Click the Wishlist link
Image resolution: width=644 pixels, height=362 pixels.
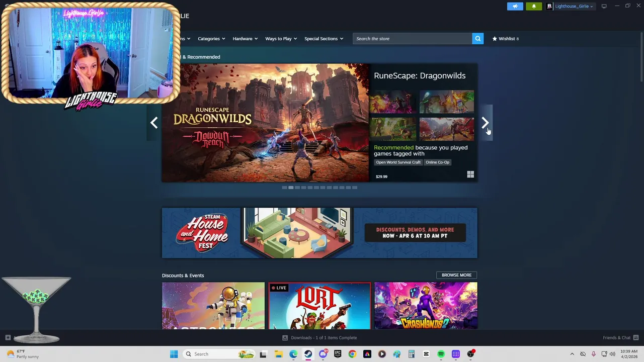[x=505, y=38]
